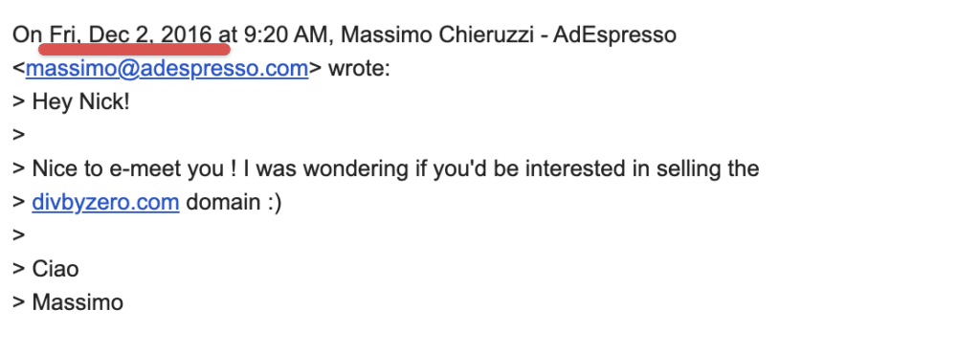Click the empty quoted line above Ciao
This screenshot has height=354, width=980.
point(19,236)
